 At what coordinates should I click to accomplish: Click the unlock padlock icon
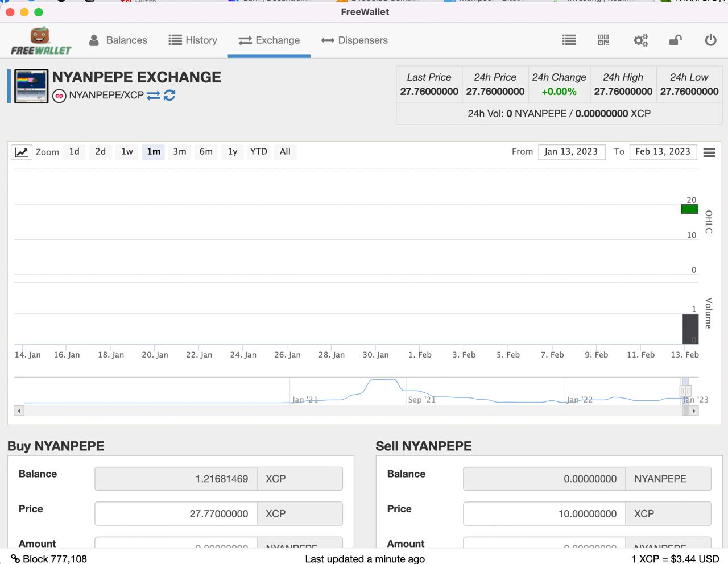coord(676,40)
